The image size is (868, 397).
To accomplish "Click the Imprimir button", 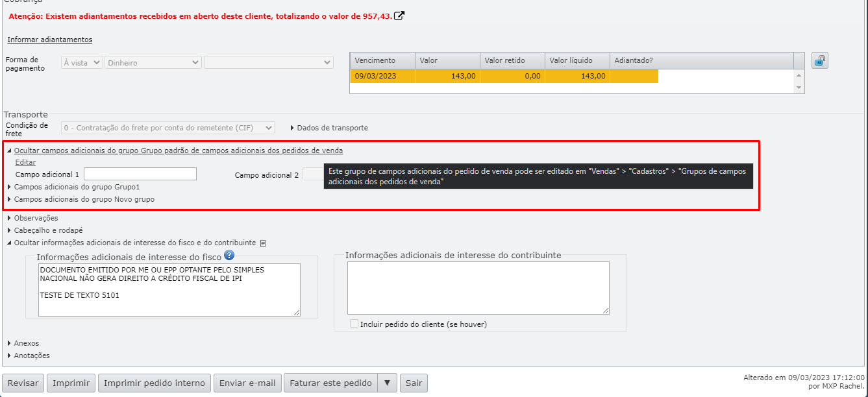I will 71,383.
